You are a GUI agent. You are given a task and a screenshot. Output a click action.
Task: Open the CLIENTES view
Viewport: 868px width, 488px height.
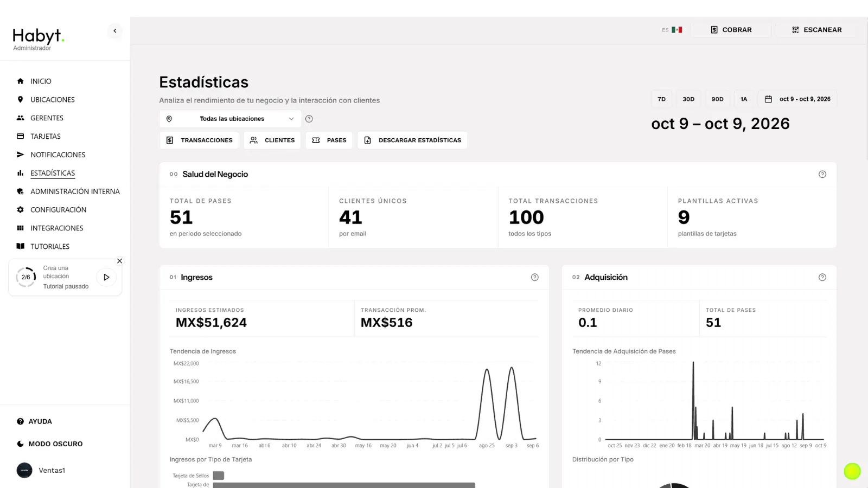point(272,140)
